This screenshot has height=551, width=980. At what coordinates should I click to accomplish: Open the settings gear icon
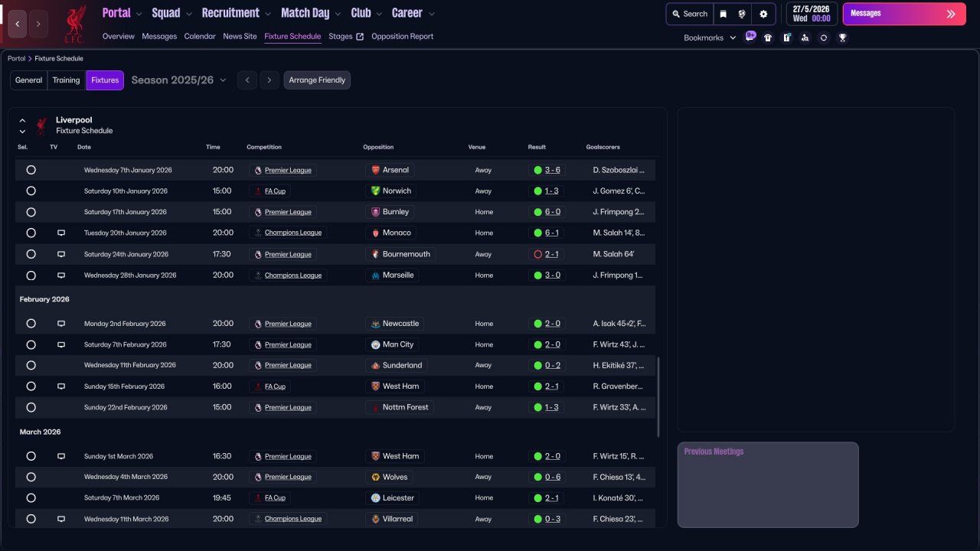(x=763, y=14)
